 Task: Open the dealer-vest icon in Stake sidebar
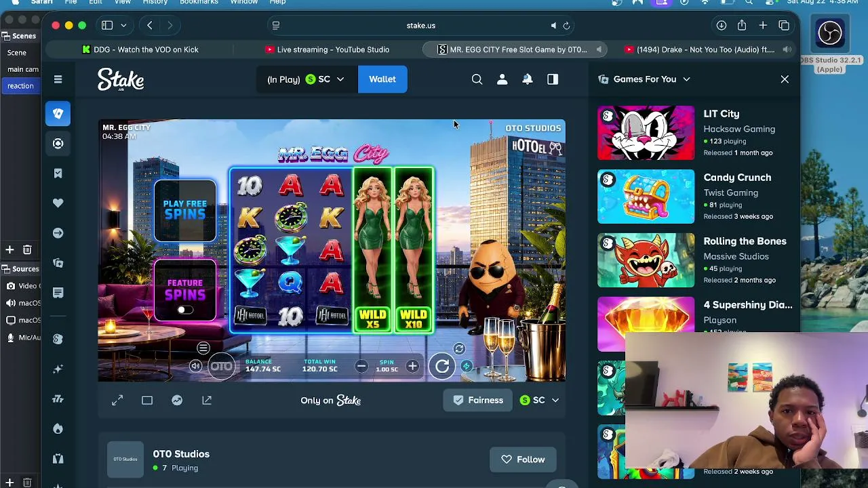58,458
